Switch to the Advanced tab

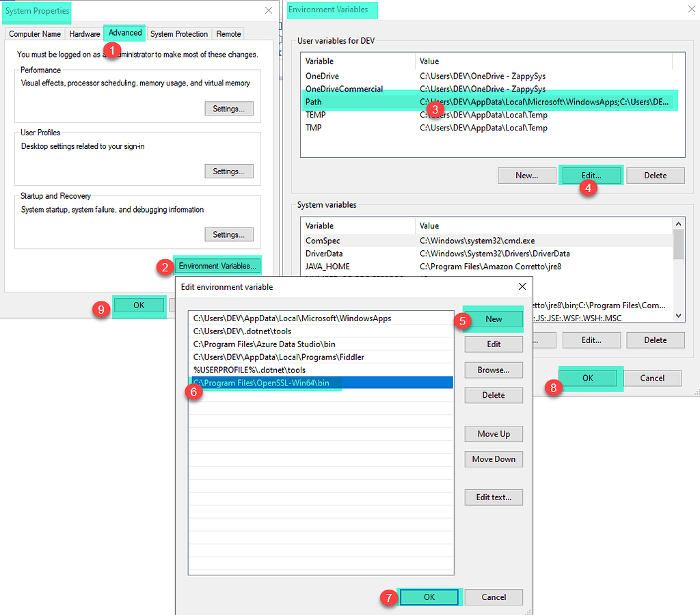124,33
